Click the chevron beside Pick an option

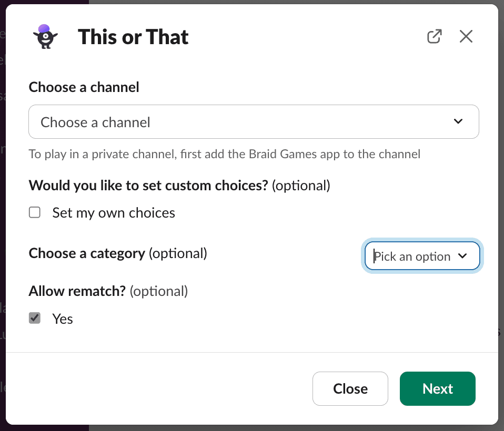[x=462, y=256]
